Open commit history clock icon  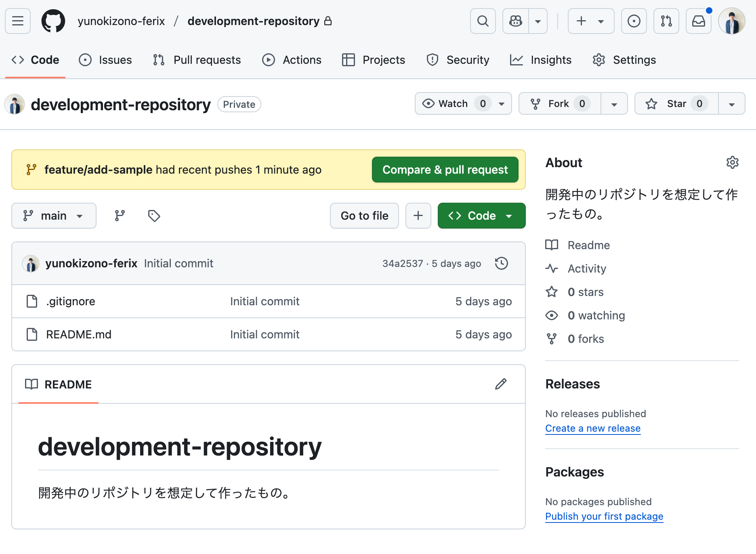501,263
